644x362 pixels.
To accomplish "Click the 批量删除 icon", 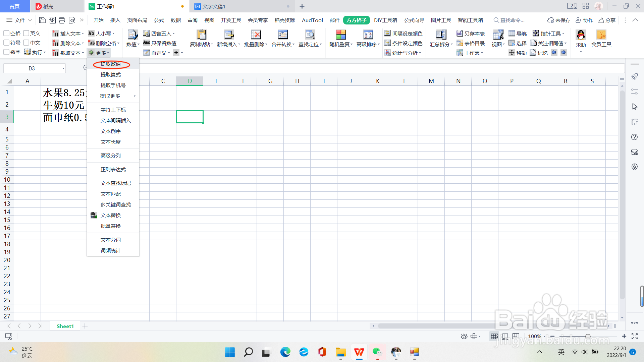I will coord(256,35).
